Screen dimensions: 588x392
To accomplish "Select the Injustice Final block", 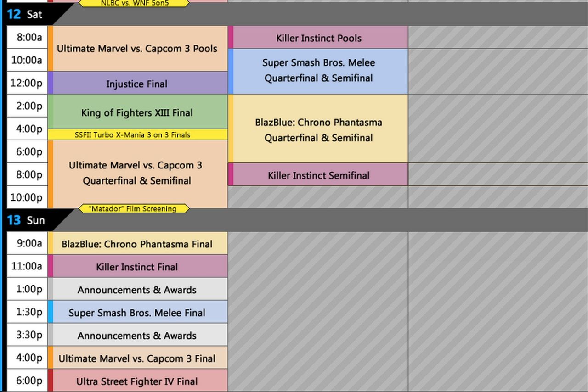I will [x=137, y=84].
